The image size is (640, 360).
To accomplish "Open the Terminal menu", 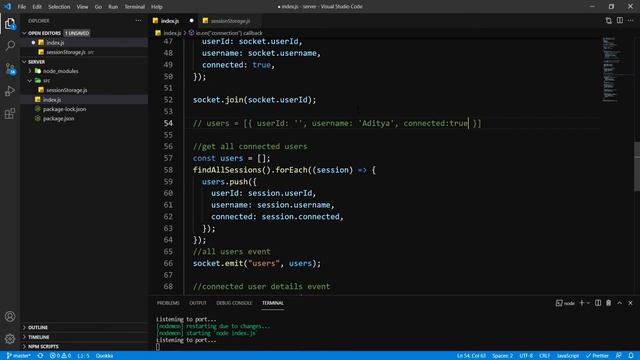I will [x=135, y=7].
